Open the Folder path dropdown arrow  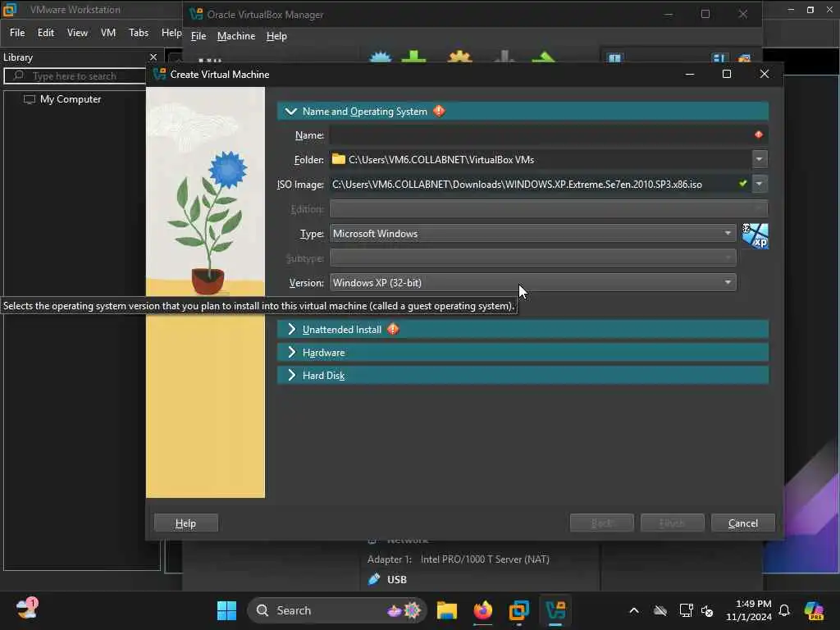(x=759, y=159)
